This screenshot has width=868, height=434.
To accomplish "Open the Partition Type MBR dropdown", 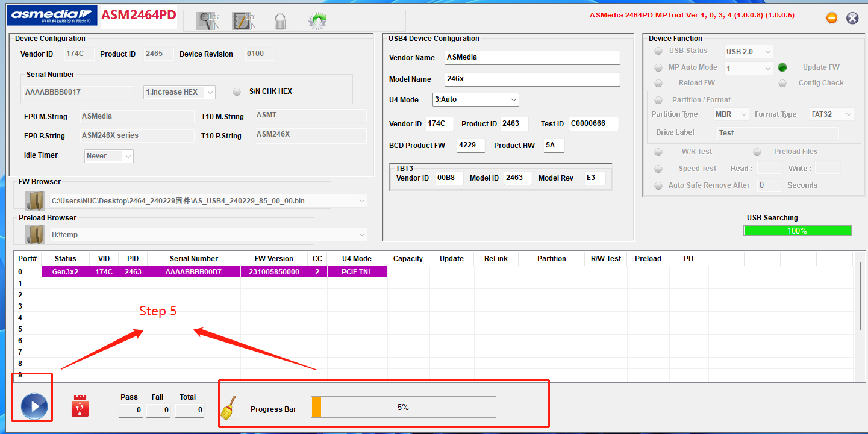I will [x=731, y=114].
